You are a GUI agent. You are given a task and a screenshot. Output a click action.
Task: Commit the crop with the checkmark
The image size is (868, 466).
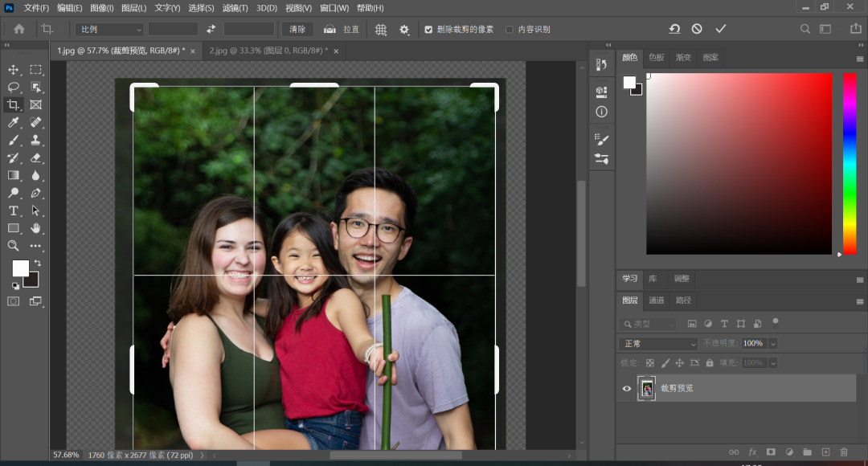720,29
